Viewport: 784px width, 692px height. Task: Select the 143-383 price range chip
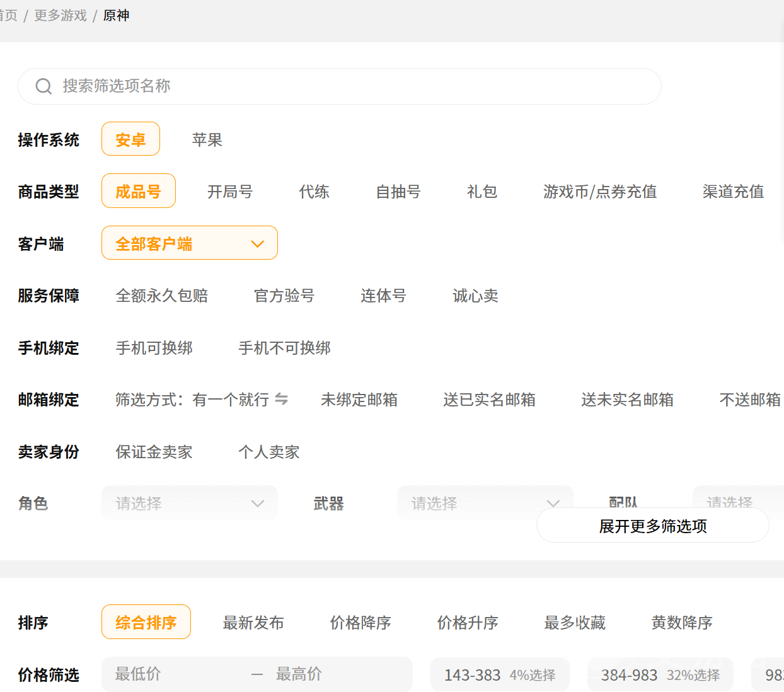499,675
